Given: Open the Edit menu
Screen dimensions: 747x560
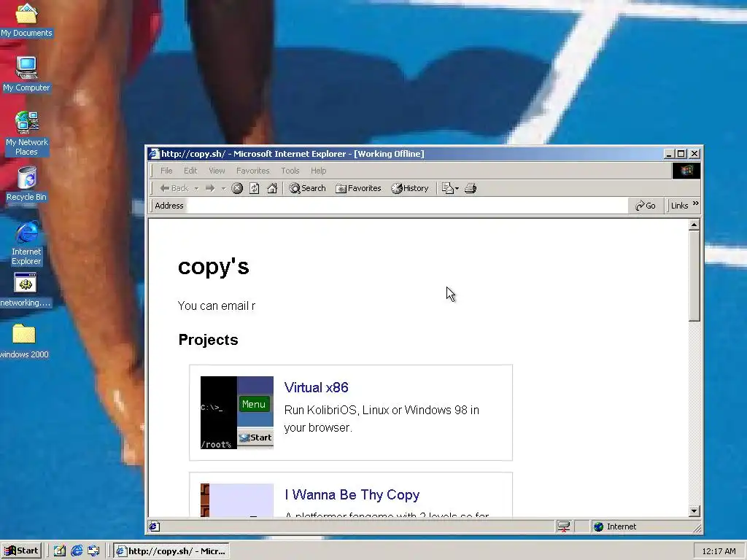Looking at the screenshot, I should click(x=190, y=171).
